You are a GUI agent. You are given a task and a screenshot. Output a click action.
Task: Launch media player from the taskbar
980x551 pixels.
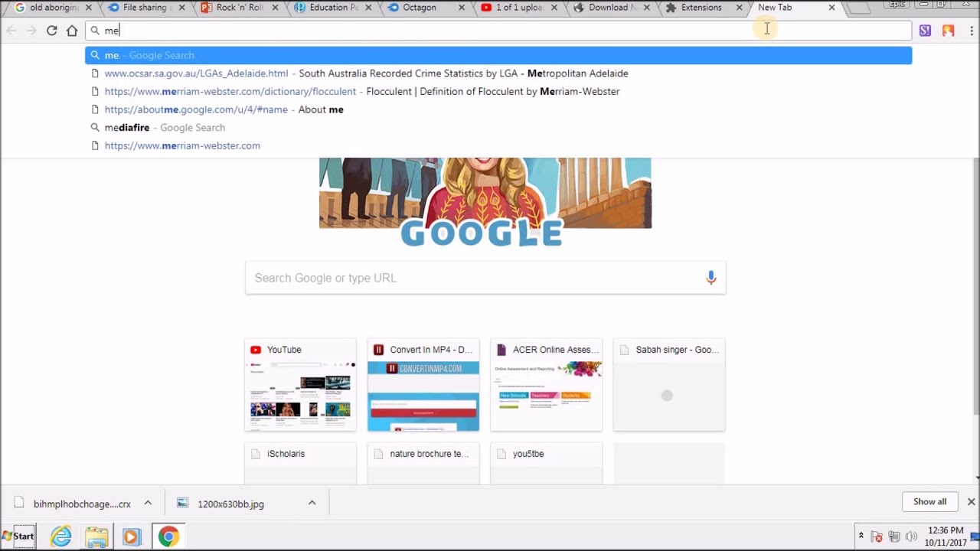132,536
